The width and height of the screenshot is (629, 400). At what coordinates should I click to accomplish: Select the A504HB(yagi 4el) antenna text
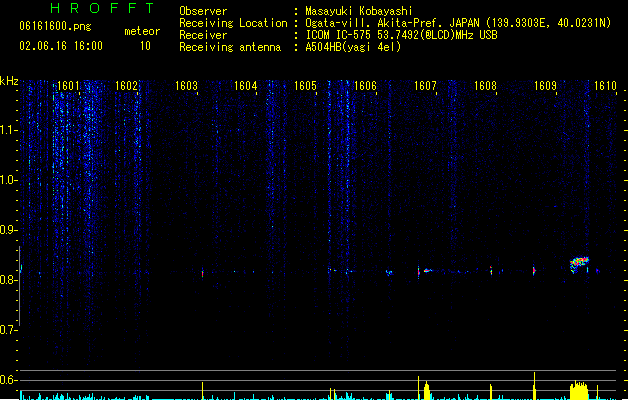coord(353,47)
